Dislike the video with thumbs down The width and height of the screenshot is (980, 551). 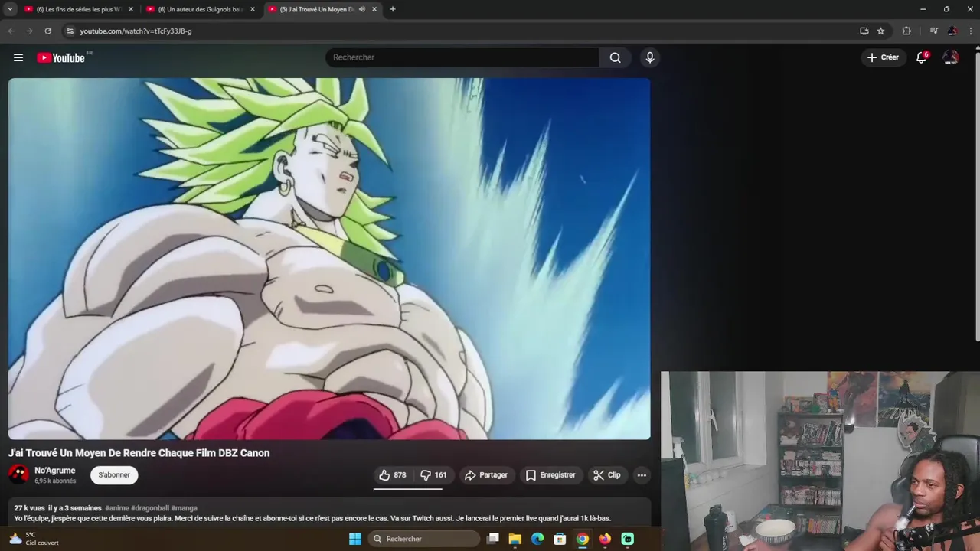[x=434, y=475]
